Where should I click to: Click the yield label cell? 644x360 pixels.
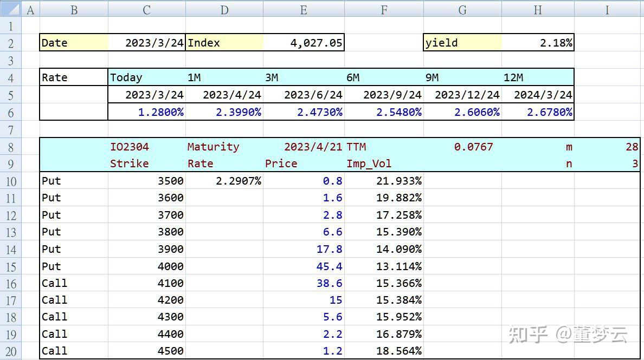[462, 43]
